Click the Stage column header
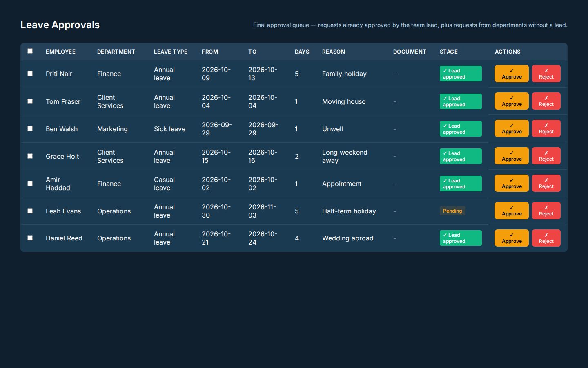This screenshot has height=368, width=588. coord(449,52)
